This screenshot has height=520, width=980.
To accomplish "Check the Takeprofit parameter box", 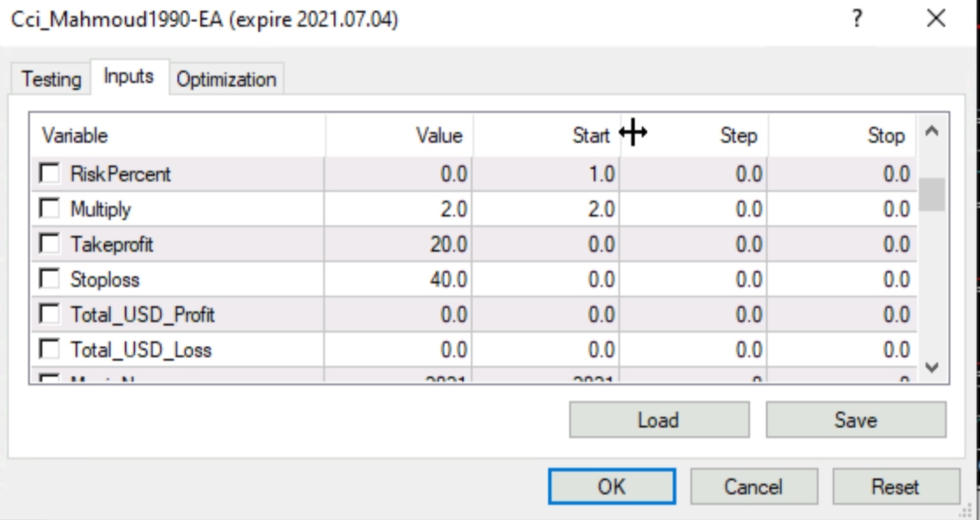I will (50, 244).
